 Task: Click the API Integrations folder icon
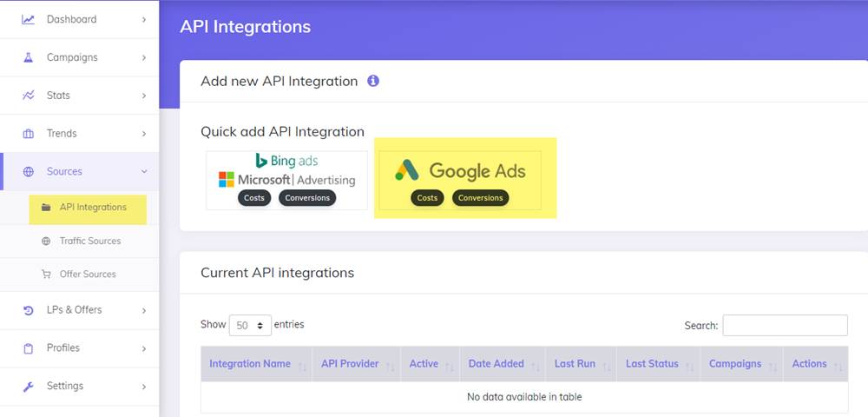click(x=47, y=208)
